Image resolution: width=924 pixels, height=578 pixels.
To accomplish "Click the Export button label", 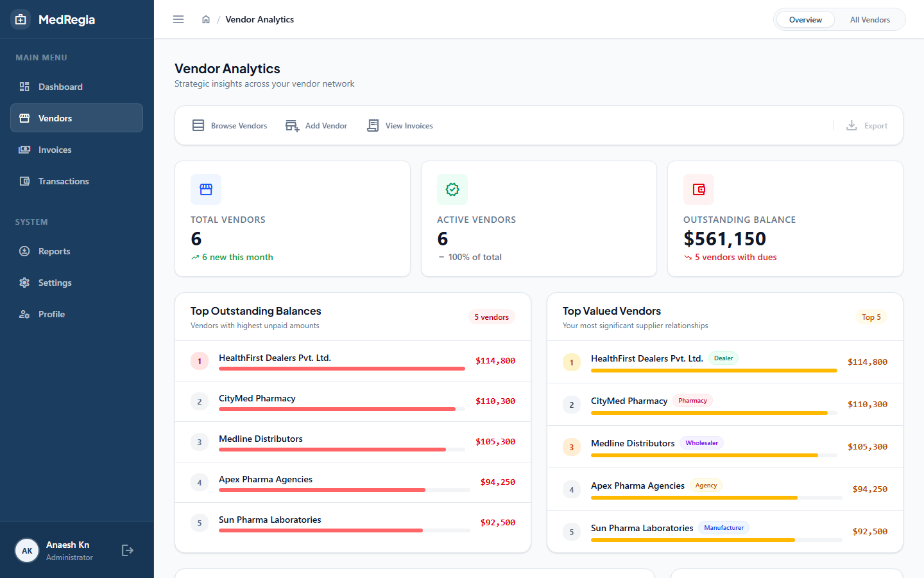I will pos(876,126).
